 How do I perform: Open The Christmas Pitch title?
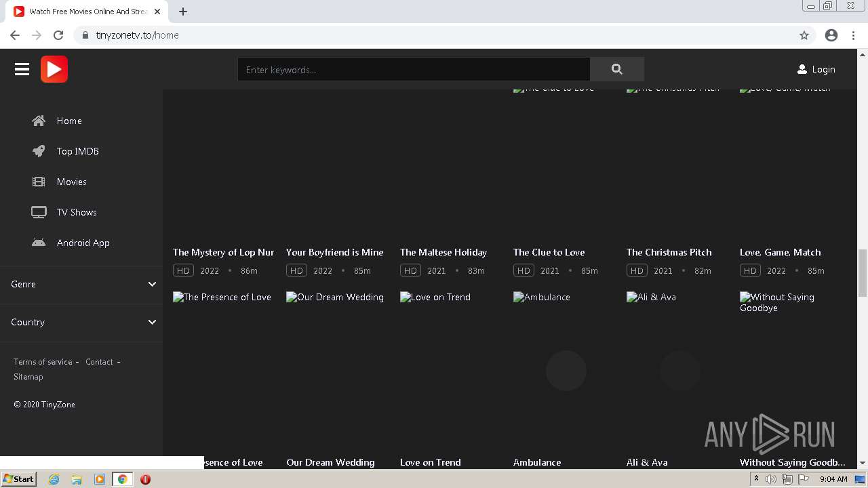[669, 252]
